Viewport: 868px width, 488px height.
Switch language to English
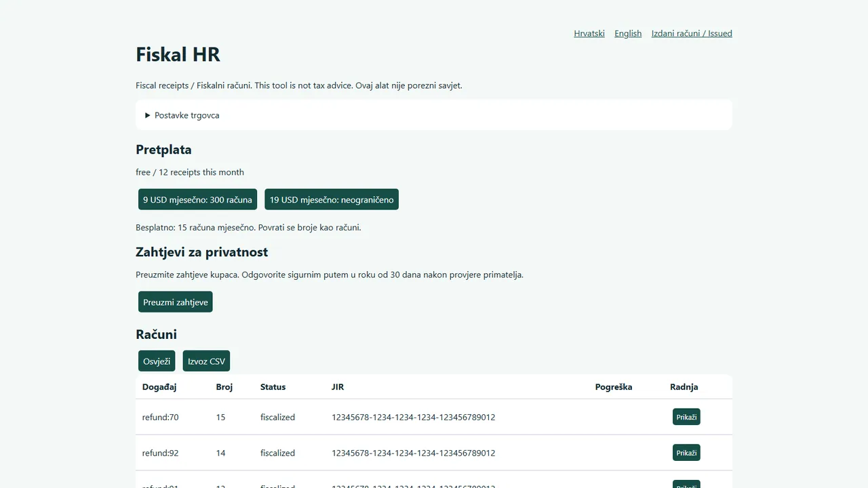[x=628, y=33]
